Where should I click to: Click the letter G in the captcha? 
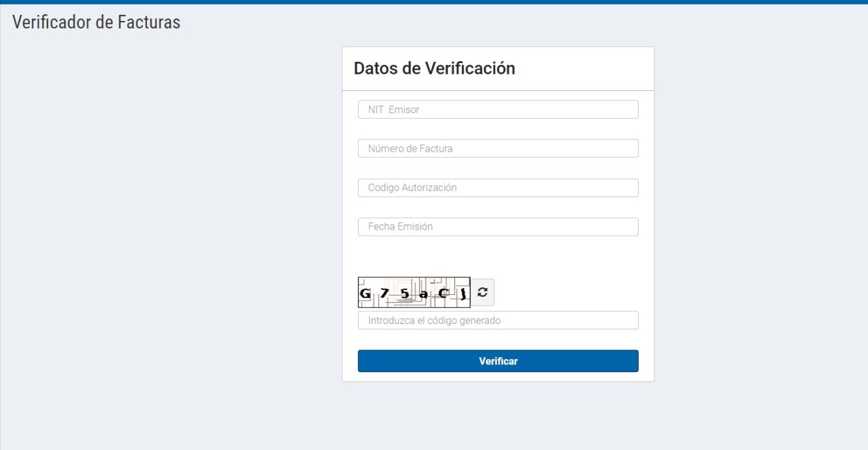click(366, 294)
